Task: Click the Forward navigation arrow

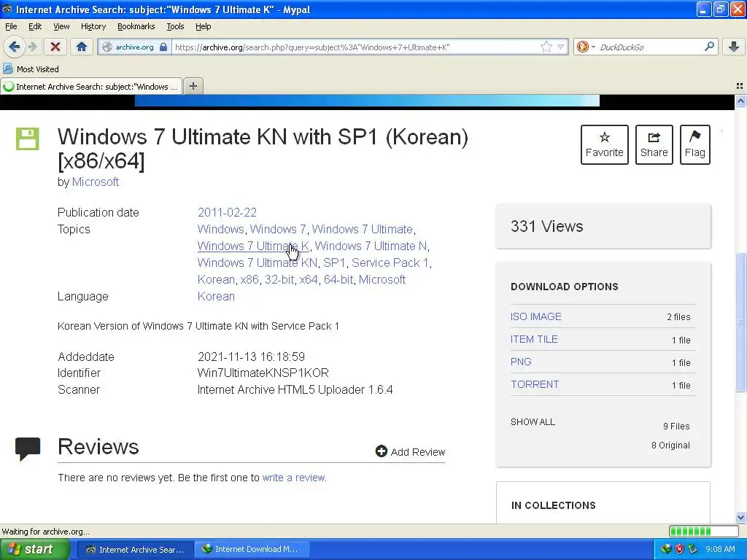Action: pyautogui.click(x=32, y=47)
